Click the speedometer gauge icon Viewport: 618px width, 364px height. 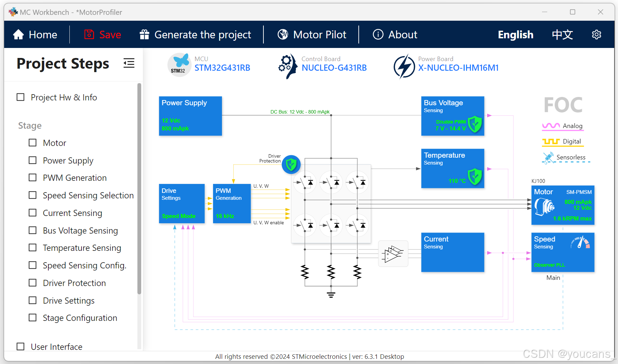pos(580,243)
